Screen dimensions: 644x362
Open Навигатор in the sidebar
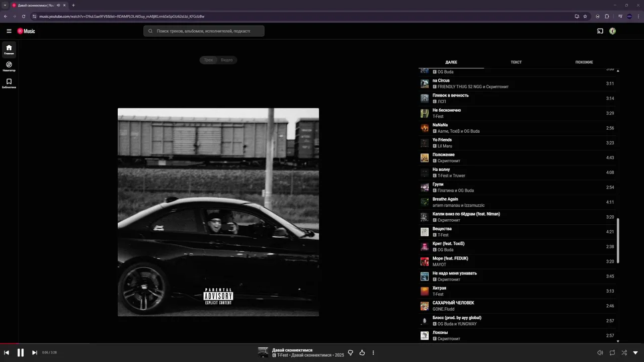click(x=9, y=66)
